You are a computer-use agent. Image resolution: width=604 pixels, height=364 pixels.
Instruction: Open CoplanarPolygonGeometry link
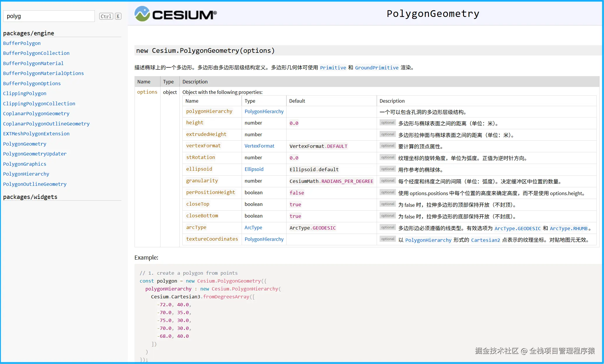click(36, 113)
